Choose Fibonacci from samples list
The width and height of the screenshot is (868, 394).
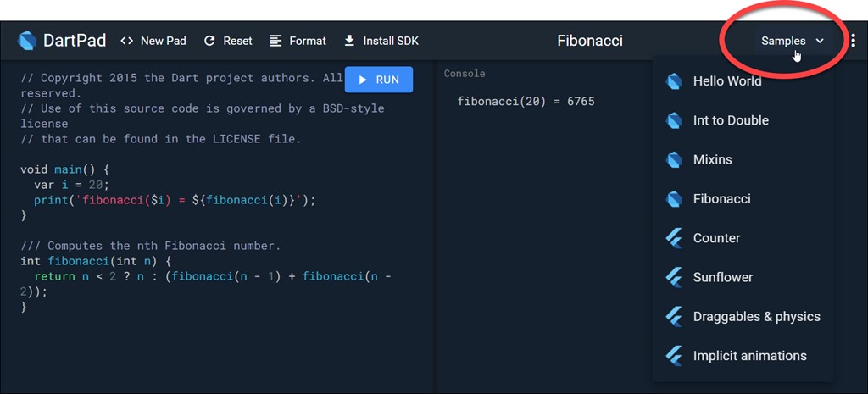[x=743, y=199]
